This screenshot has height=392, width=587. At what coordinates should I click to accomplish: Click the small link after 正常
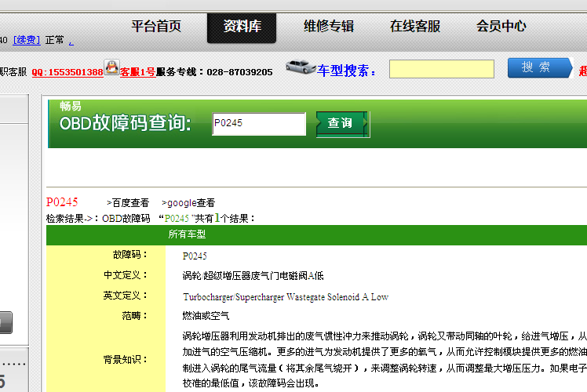(x=71, y=42)
